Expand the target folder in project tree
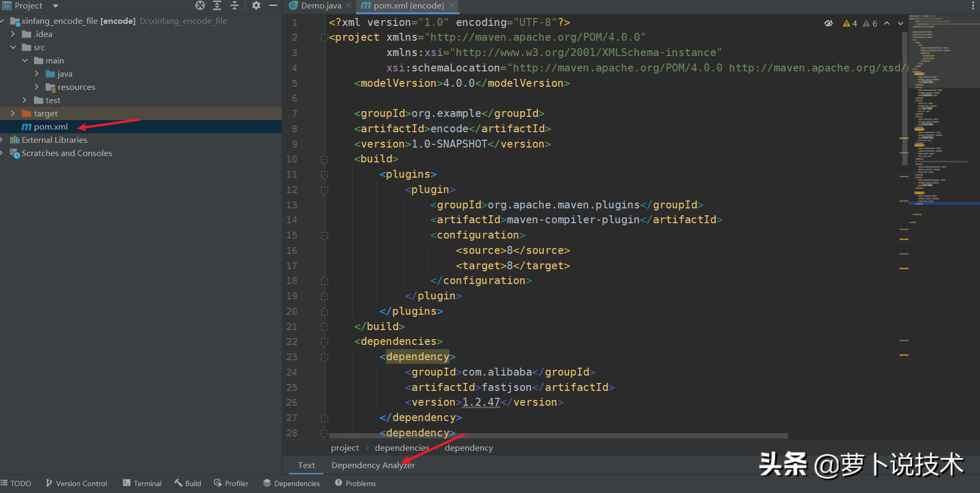 13,113
